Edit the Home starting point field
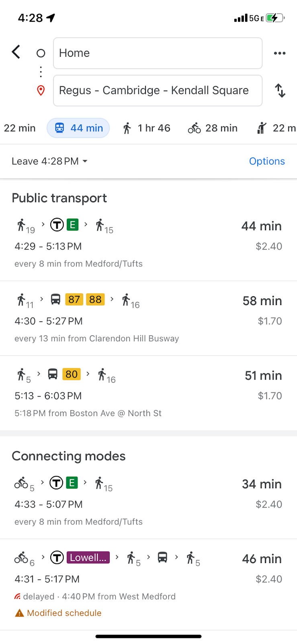Image resolution: width=297 pixels, height=644 pixels. coord(158,53)
